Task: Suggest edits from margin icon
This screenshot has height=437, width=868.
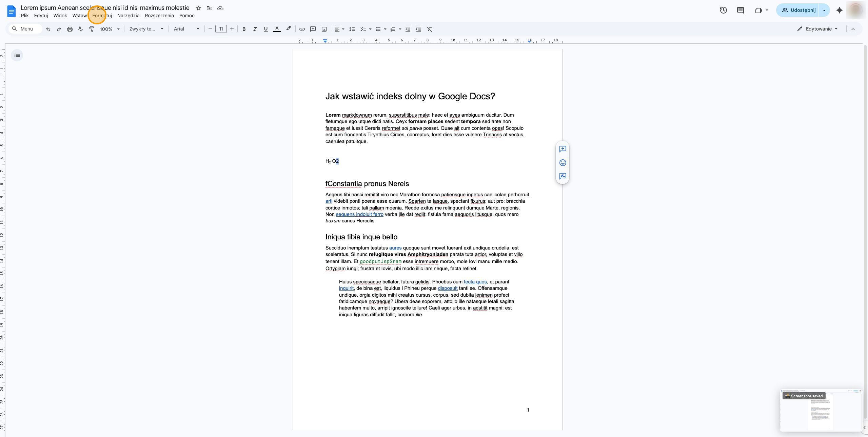Action: pyautogui.click(x=563, y=176)
